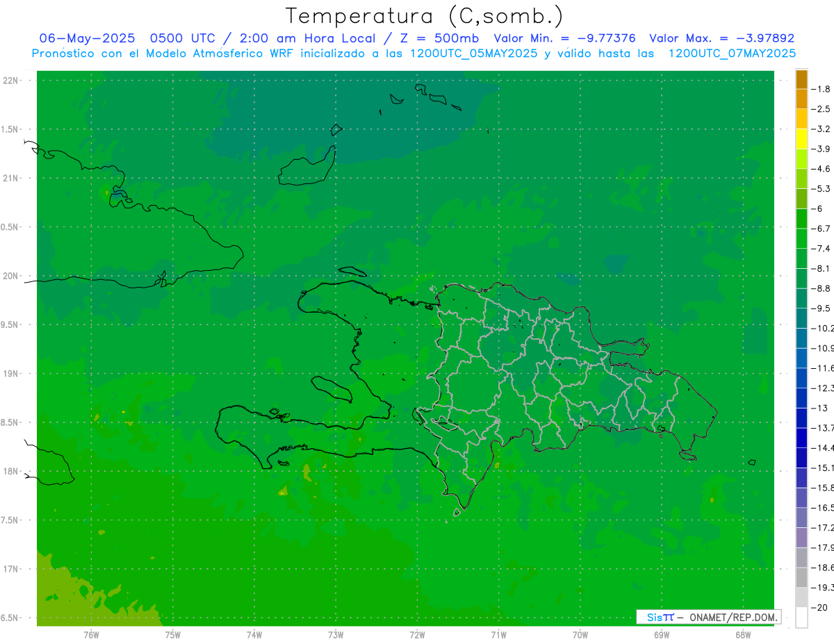
Task: Select the '74W' longitude axis label
Action: tap(254, 635)
